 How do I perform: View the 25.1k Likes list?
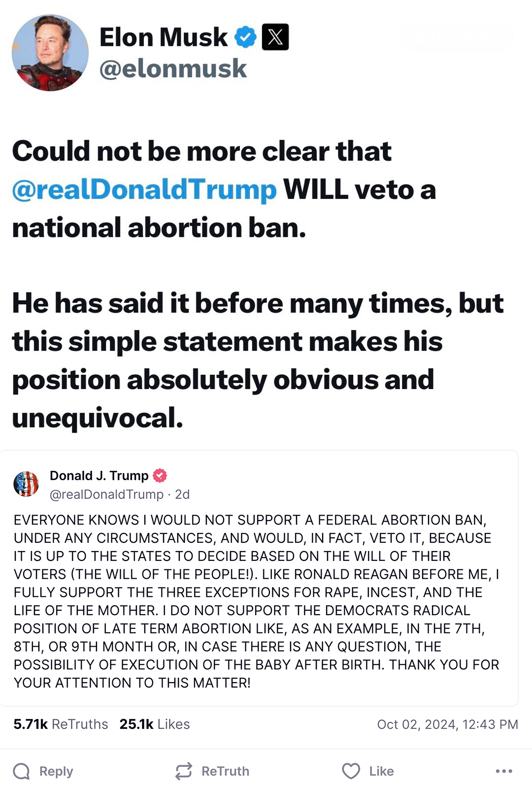point(154,724)
